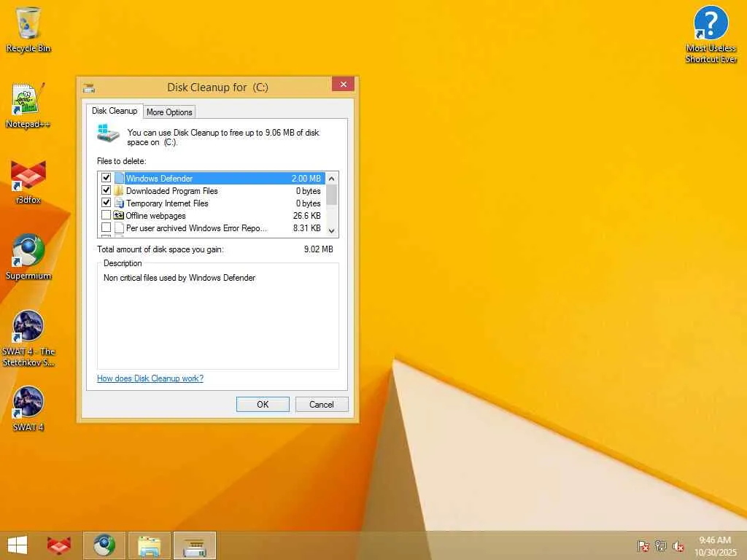The image size is (747, 560).
Task: Uncheck the Temporary Internet Files checkbox
Action: pyautogui.click(x=106, y=203)
